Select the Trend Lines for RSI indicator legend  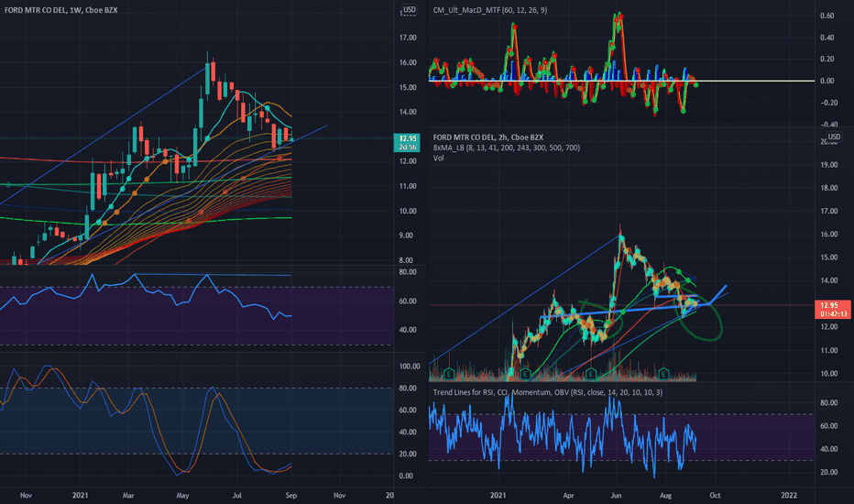(x=547, y=392)
